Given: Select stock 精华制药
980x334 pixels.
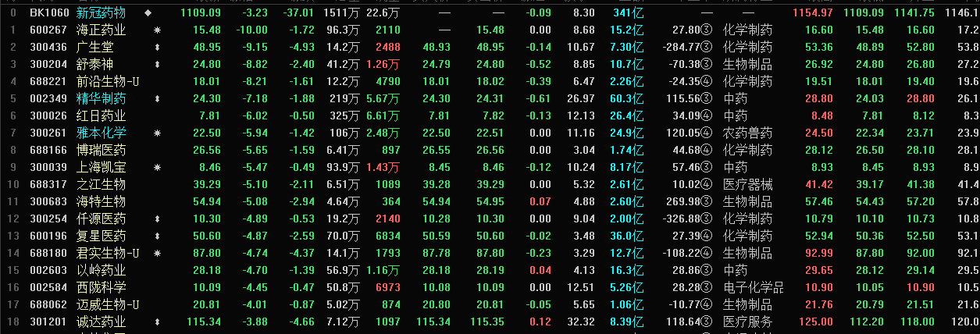Looking at the screenshot, I should click(x=101, y=98).
